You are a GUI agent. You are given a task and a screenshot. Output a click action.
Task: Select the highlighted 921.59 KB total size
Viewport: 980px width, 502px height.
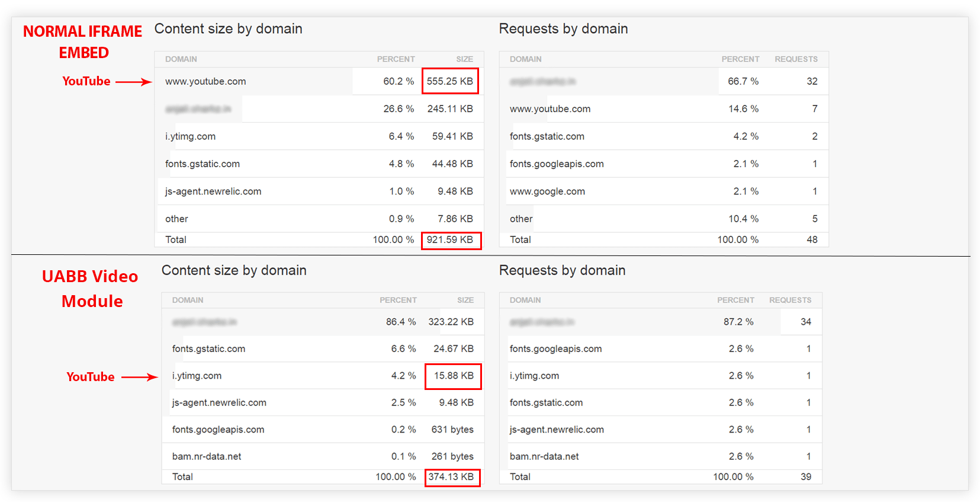point(450,240)
